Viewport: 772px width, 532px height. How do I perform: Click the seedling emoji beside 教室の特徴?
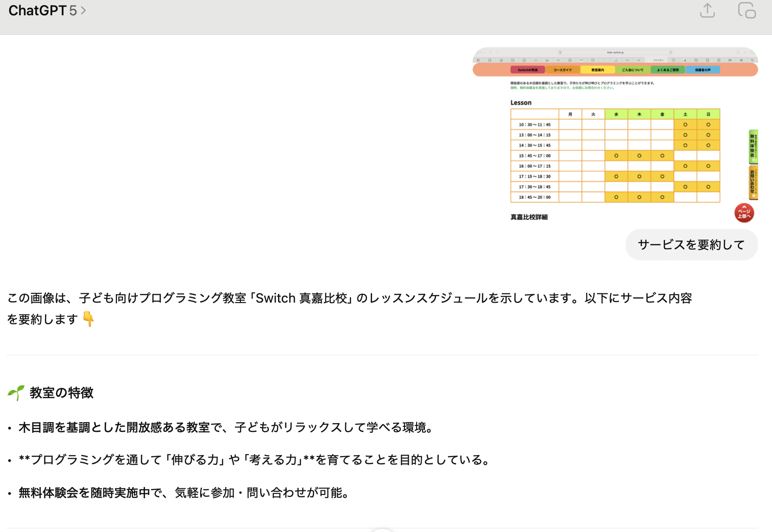(x=16, y=393)
